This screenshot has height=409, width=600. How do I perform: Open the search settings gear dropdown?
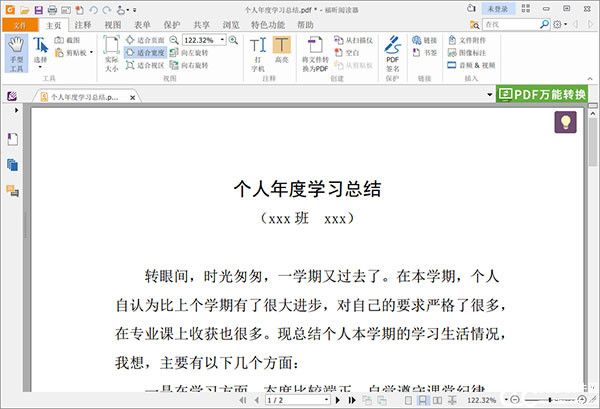coord(559,24)
